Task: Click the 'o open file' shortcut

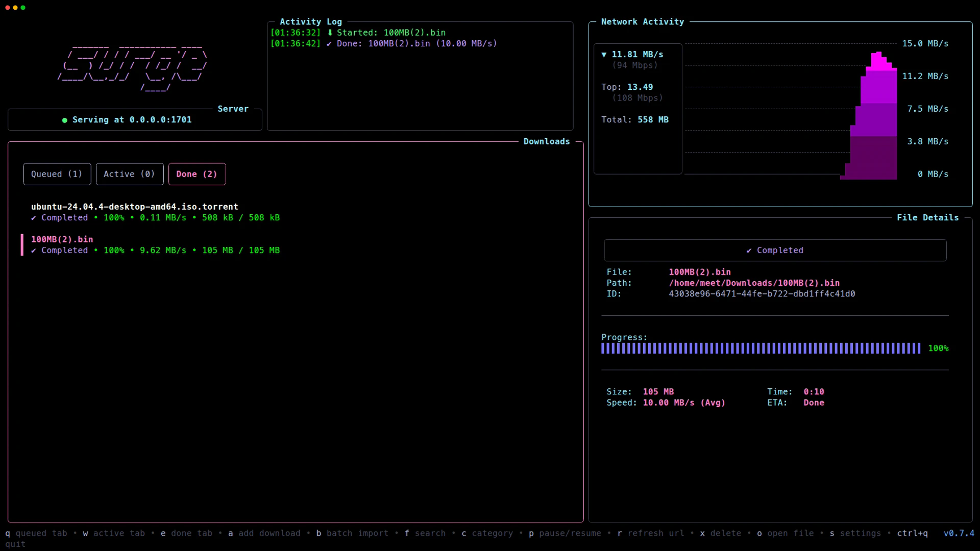Action: pyautogui.click(x=786, y=533)
